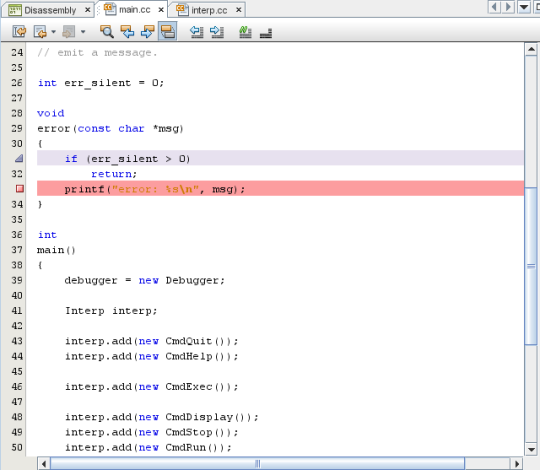Click the vertical scrollbar down arrow
The width and height of the screenshot is (540, 470).
coord(531,449)
